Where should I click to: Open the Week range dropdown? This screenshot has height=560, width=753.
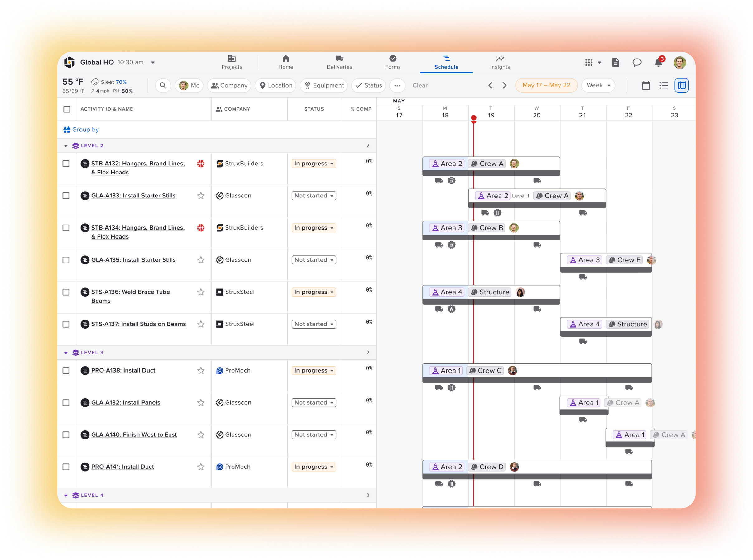pyautogui.click(x=598, y=85)
